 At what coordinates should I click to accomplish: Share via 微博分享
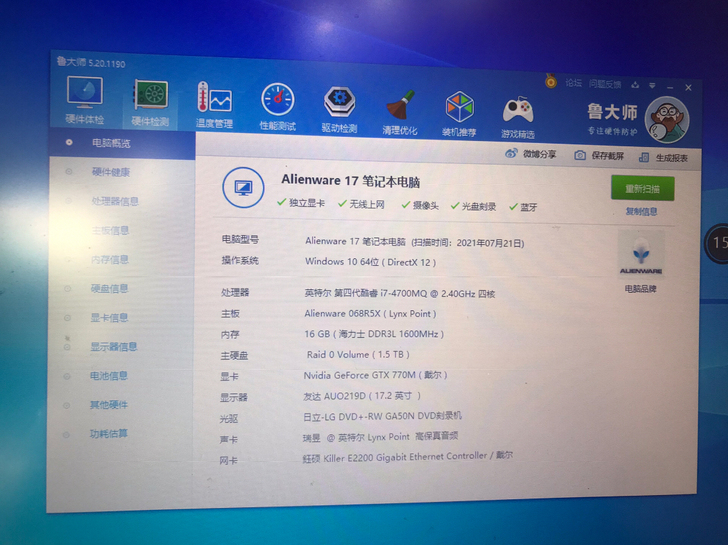pos(531,154)
